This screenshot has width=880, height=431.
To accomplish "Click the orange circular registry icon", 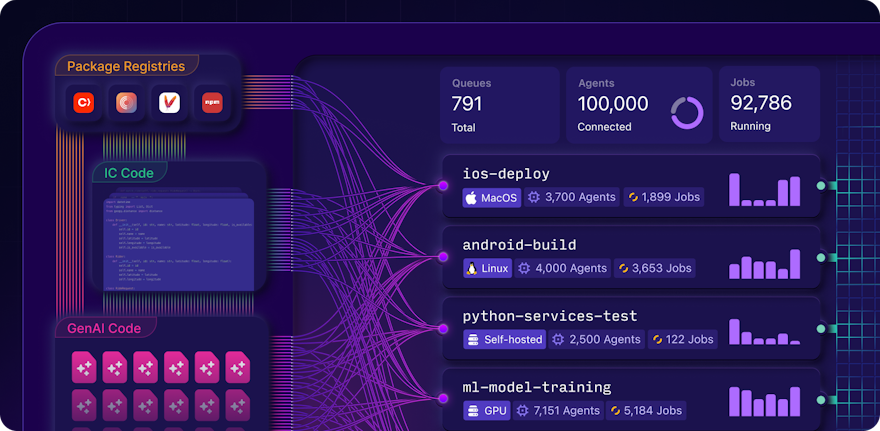I will [126, 103].
